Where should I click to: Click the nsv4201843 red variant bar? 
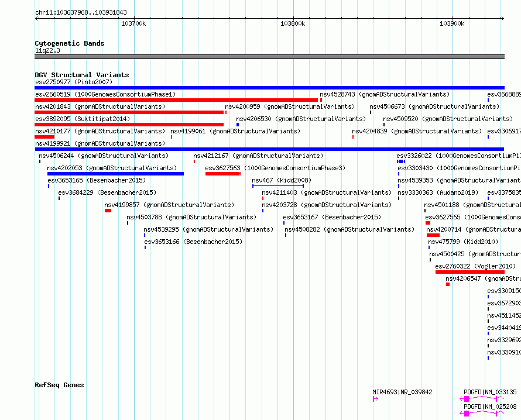coord(129,112)
